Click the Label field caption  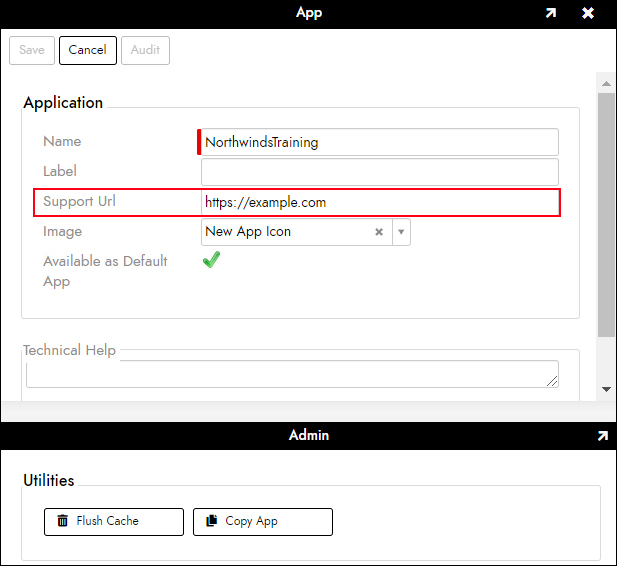pyautogui.click(x=60, y=171)
